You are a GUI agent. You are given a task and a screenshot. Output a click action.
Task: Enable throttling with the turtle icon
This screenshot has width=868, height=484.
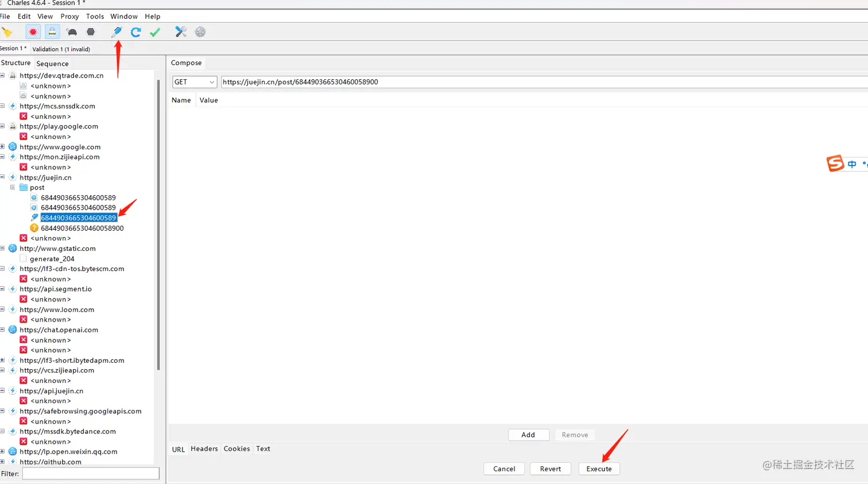[72, 32]
